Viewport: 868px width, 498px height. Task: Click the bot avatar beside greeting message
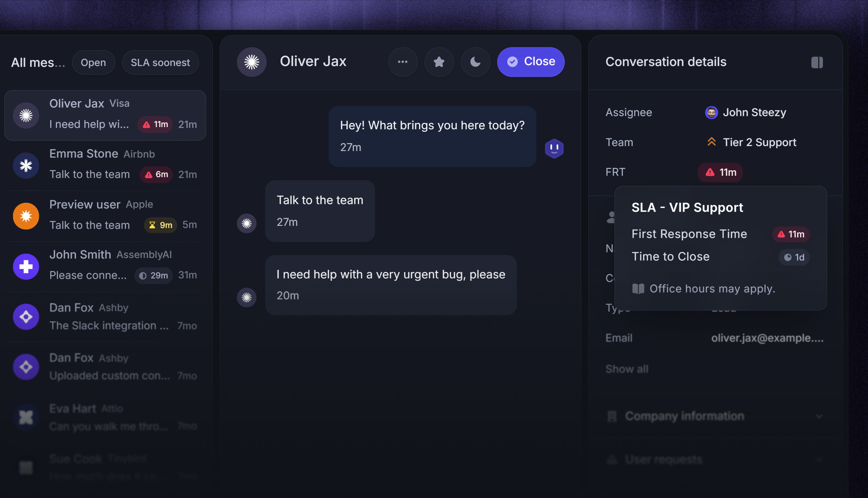coord(554,148)
